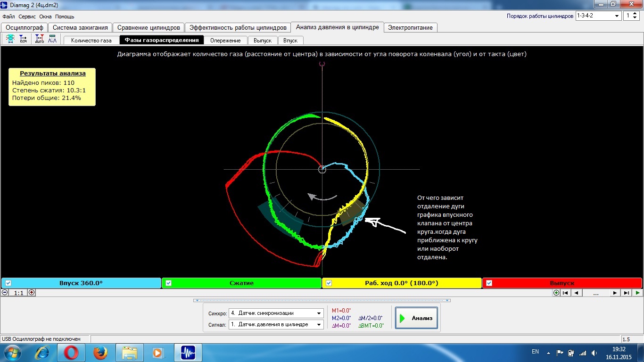Switch to Эффективность работы цилиндров tab
Screen dimensions: 644x362
pos(238,27)
